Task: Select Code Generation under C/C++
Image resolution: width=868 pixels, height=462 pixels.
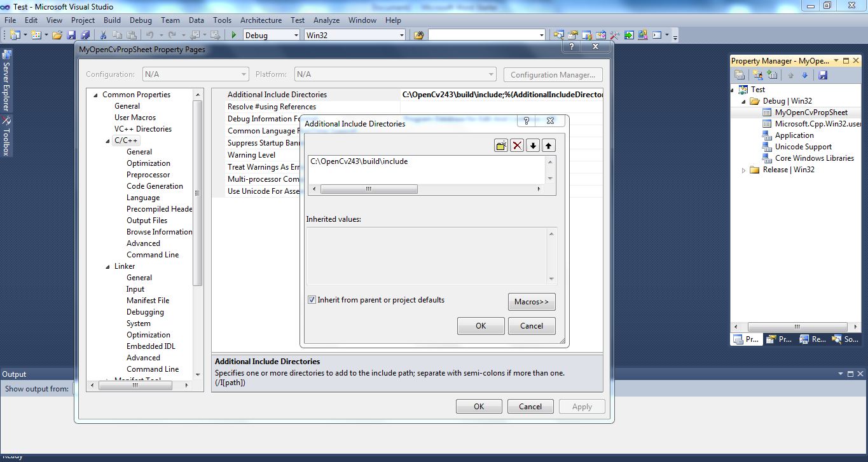Action: point(155,186)
